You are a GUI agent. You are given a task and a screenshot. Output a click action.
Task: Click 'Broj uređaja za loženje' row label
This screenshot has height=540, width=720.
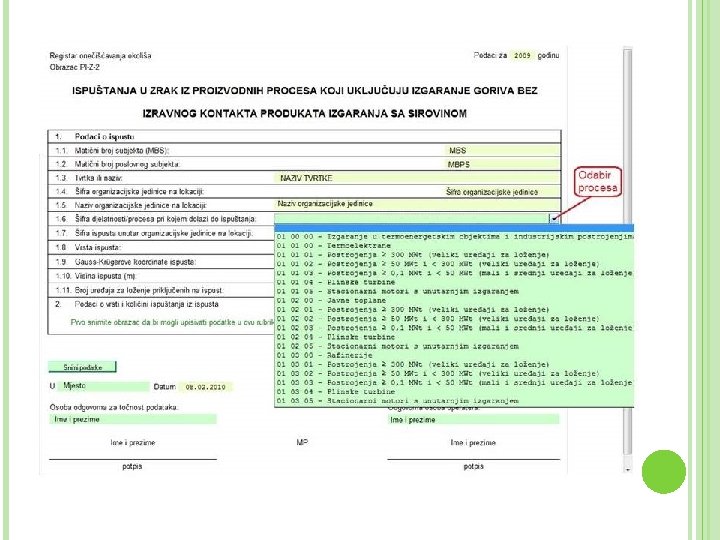[x=149, y=290]
